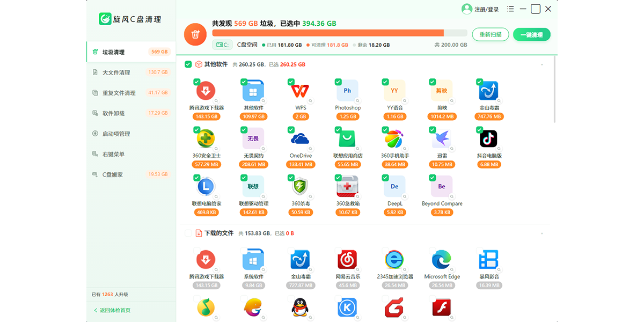Screen dimensions: 644x322
Task: Uncheck the 无畏契约 checkbox
Action: point(244,130)
